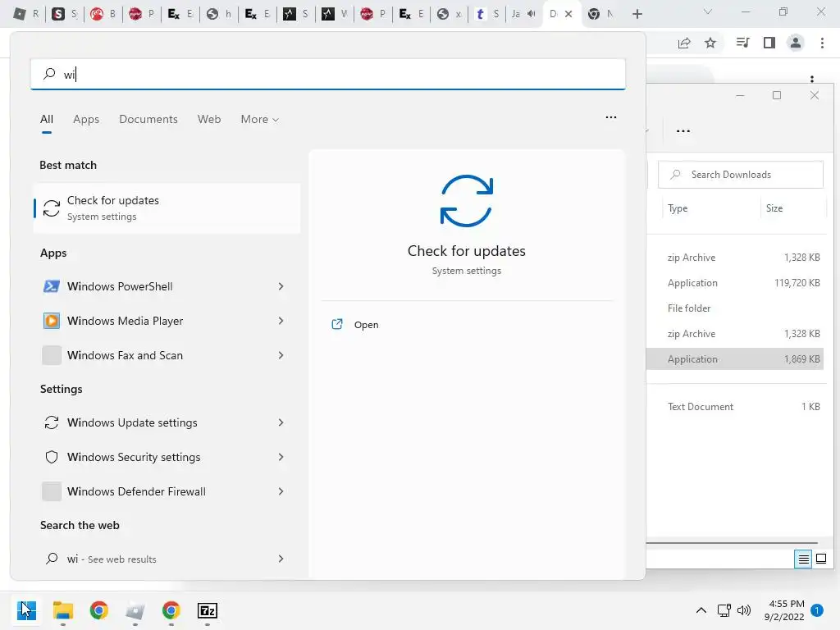Image resolution: width=840 pixels, height=630 pixels.
Task: Bookmark page with star icon
Action: [x=710, y=43]
